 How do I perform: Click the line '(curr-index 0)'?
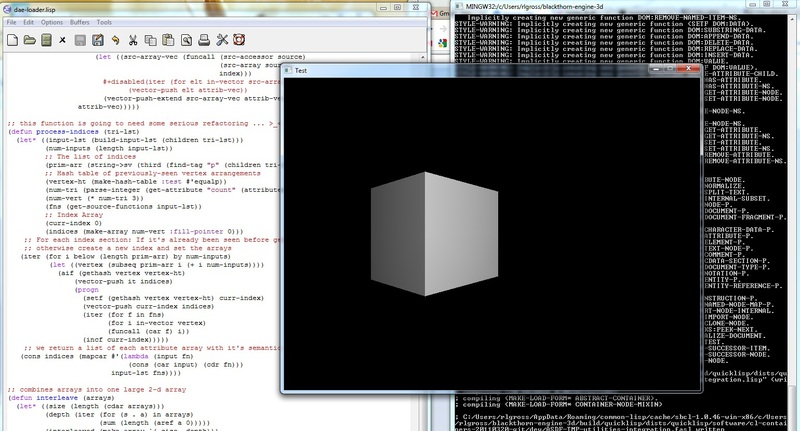click(74, 223)
